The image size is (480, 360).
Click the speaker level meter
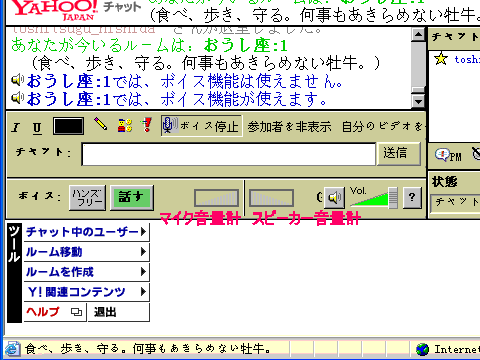271,198
